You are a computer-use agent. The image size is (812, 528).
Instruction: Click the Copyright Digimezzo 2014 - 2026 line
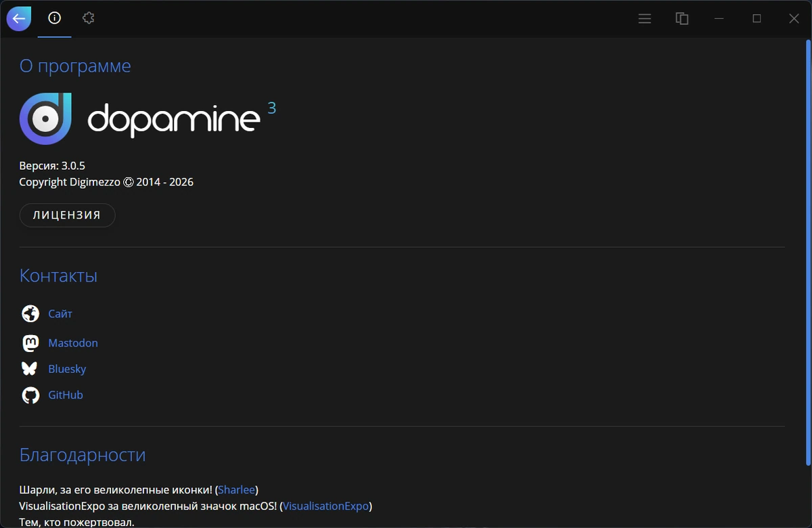coord(106,182)
